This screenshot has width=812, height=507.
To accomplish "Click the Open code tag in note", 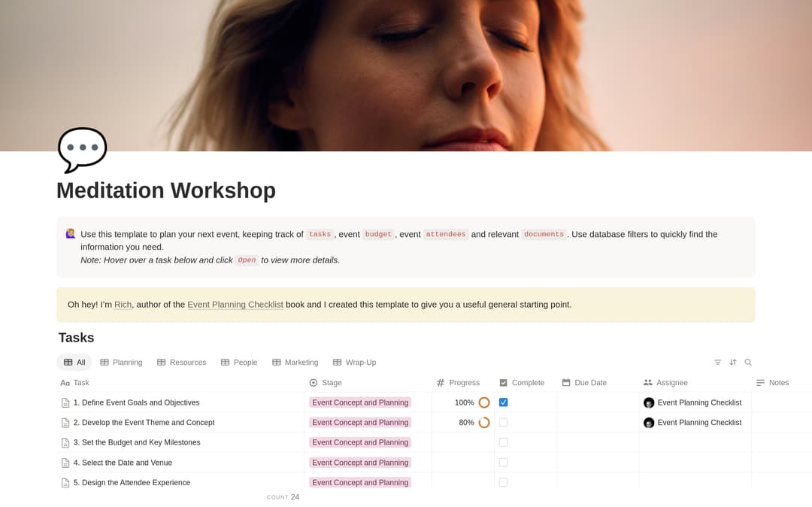I will pos(247,260).
